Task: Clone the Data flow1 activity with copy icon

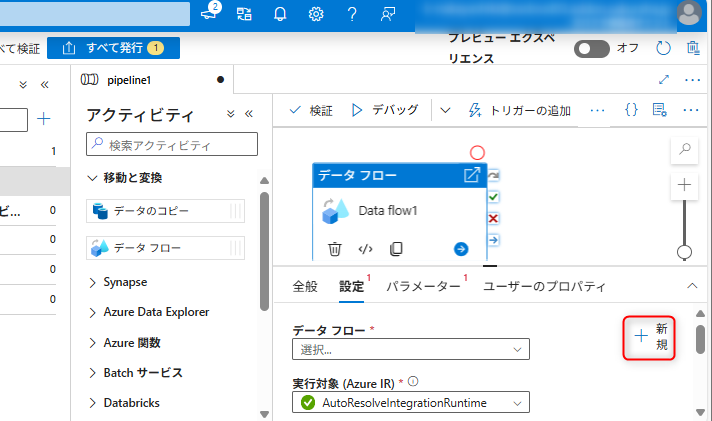Action: [396, 249]
